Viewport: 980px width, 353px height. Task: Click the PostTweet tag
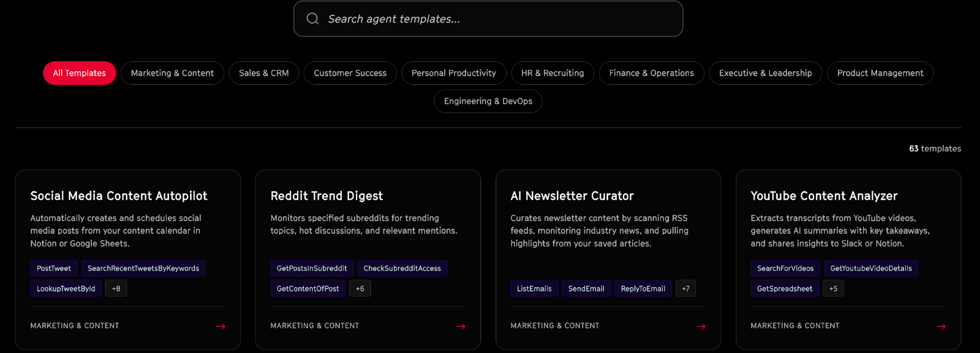coord(54,268)
